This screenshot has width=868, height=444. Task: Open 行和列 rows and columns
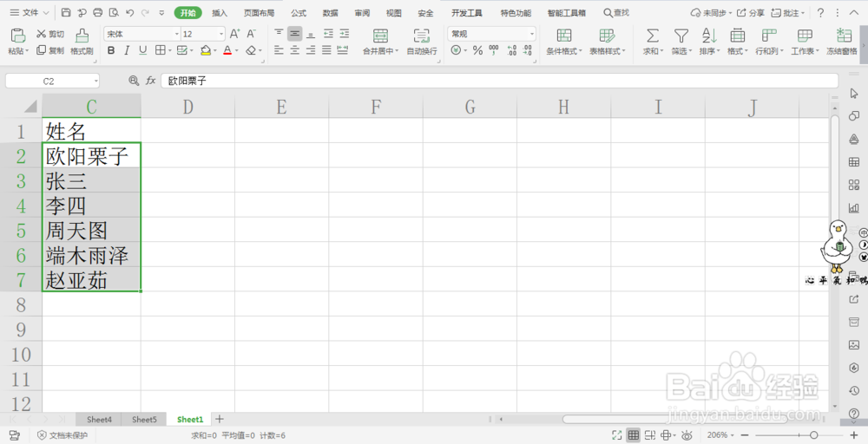pyautogui.click(x=769, y=42)
